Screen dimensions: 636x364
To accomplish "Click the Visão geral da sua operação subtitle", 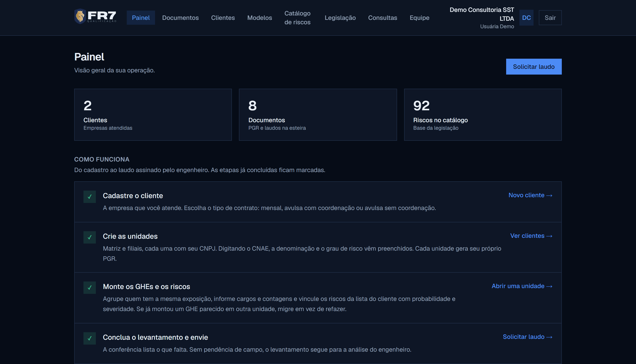I will (115, 70).
